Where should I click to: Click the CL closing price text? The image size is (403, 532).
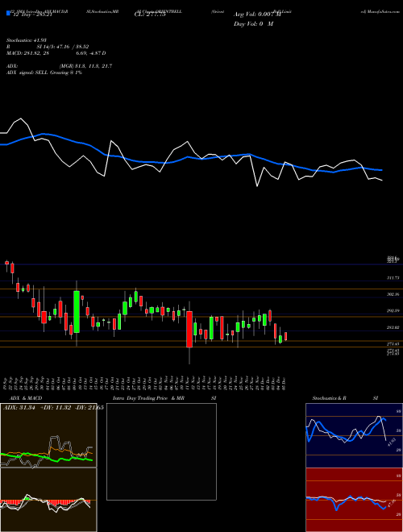150,15
